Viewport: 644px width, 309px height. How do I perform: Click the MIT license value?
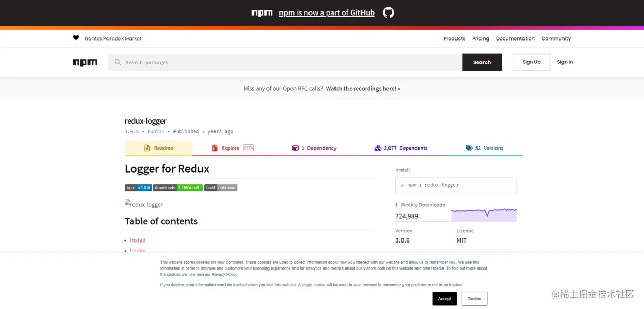pos(462,240)
